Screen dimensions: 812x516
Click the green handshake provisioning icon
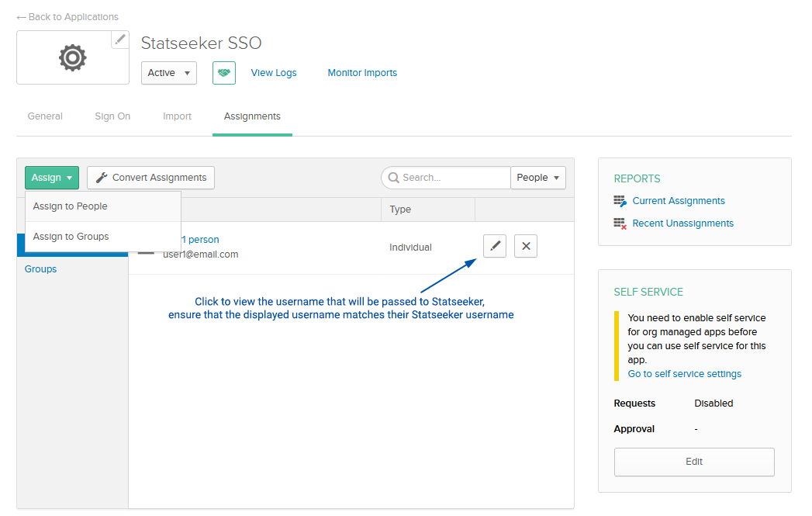click(223, 73)
